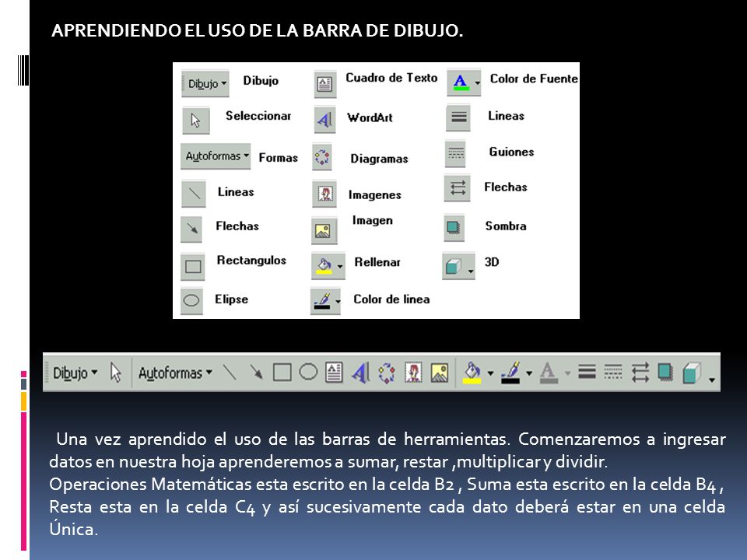
Task: Open dash style in the long drawing toolbar
Action: [x=613, y=372]
